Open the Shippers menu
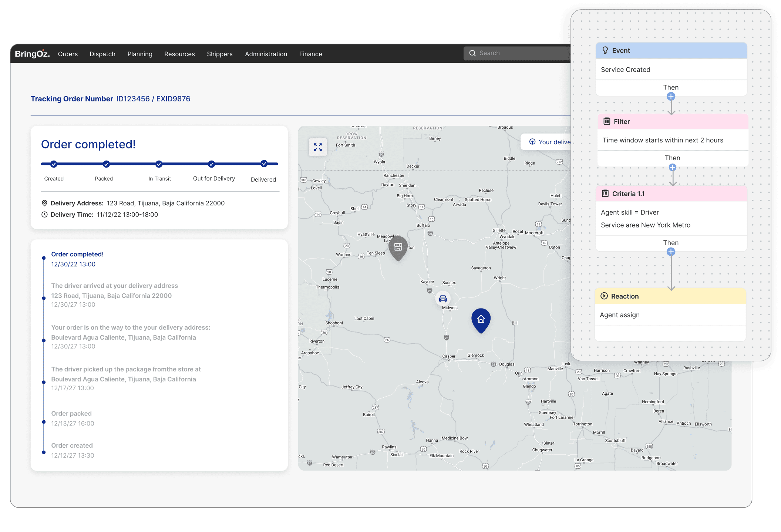This screenshot has height=532, width=781. tap(220, 54)
